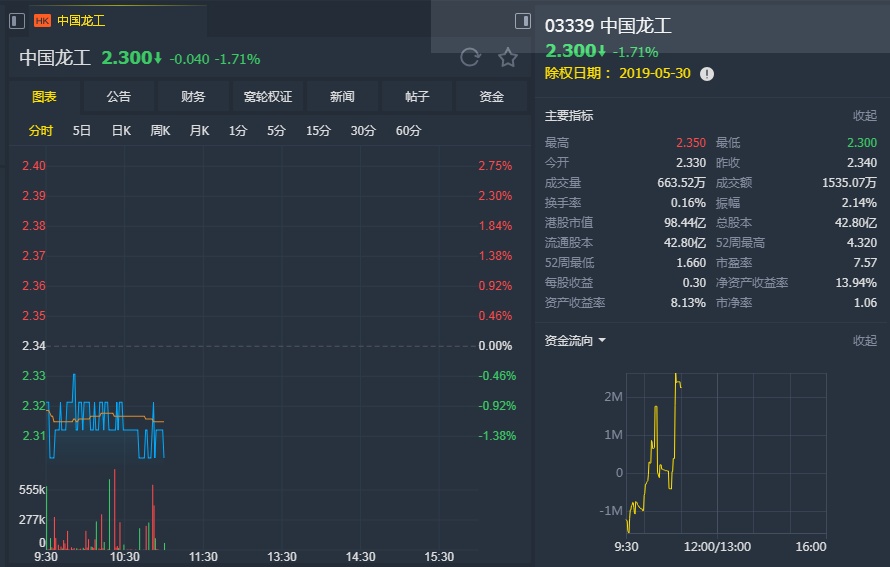This screenshot has width=890, height=567.
Task: Select the 日K chart period
Action: pos(121,131)
